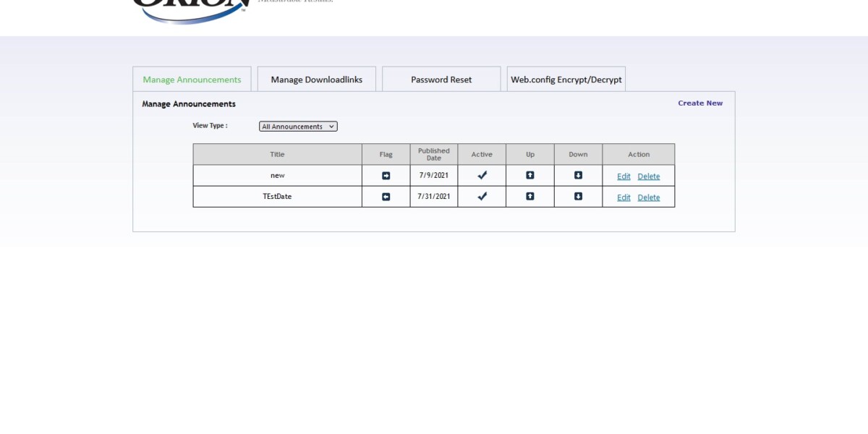Go to Web.config Encrypt/Decrypt tab
The width and height of the screenshot is (868, 434).
click(566, 80)
